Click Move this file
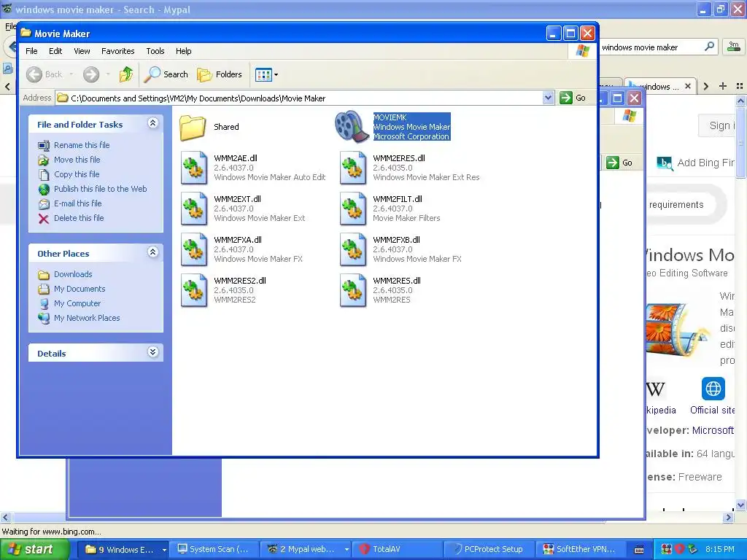 tap(77, 160)
